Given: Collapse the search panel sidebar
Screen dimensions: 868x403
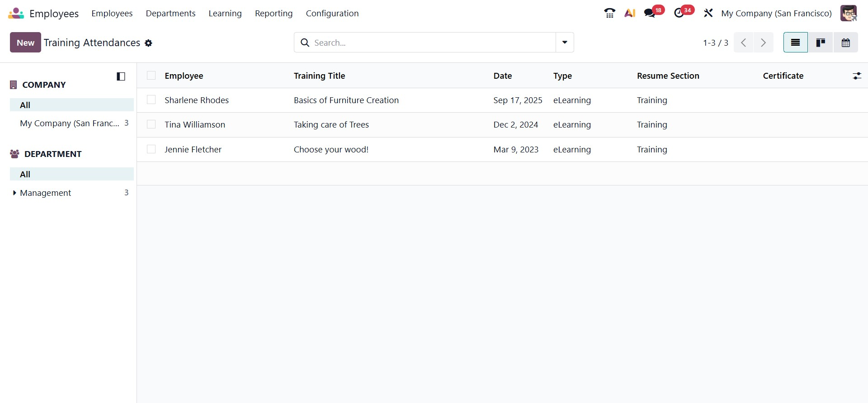Looking at the screenshot, I should click(121, 76).
